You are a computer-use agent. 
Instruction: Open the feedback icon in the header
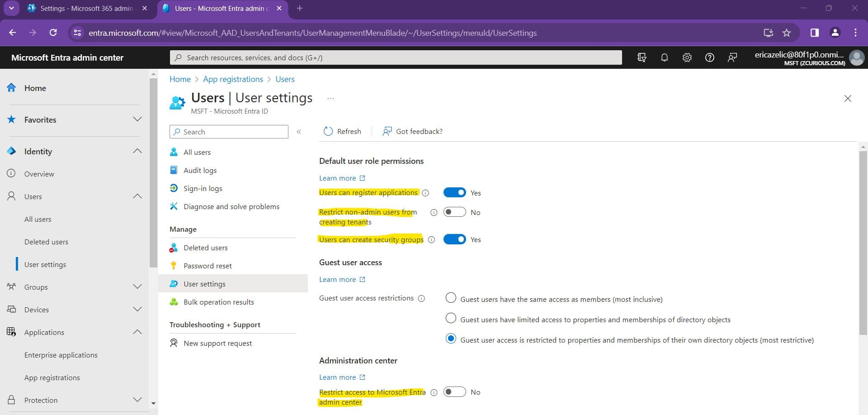(732, 57)
